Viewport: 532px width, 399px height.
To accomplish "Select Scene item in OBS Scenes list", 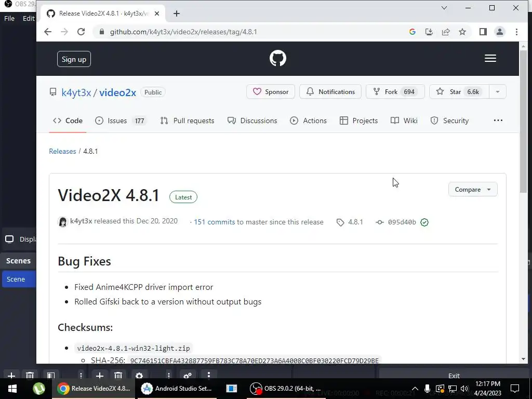I will (x=19, y=279).
